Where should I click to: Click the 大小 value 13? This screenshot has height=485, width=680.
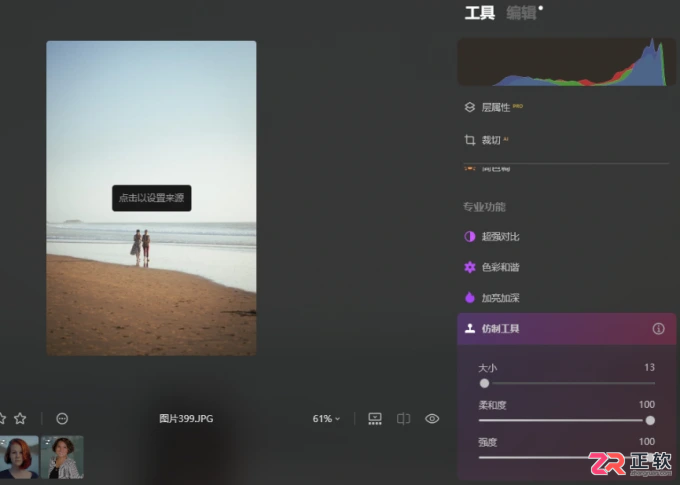pos(649,367)
